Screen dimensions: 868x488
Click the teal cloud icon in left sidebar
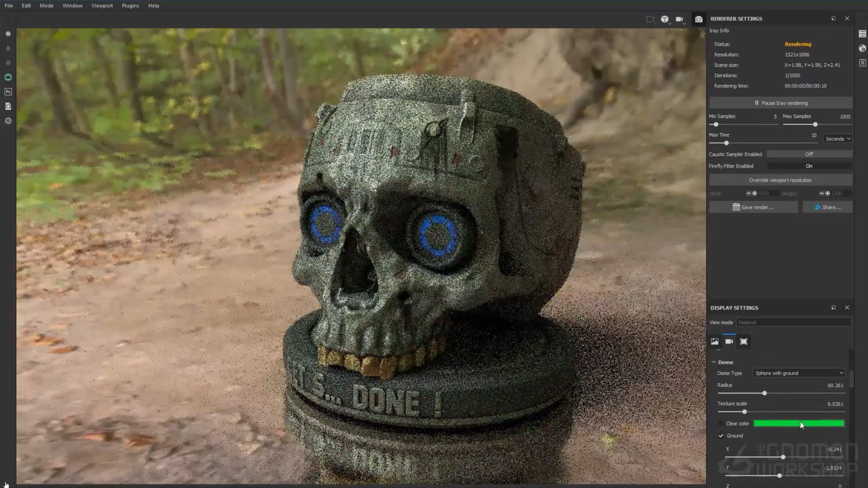pyautogui.click(x=8, y=77)
